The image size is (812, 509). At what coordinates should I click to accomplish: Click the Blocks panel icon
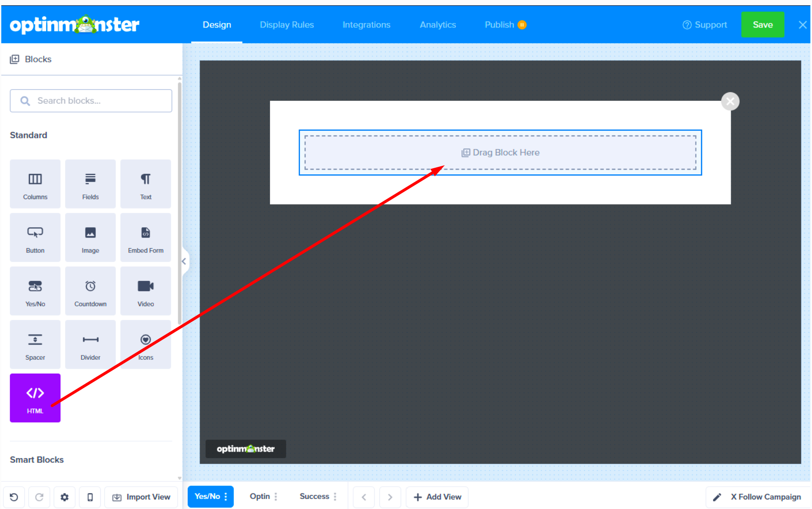pyautogui.click(x=15, y=59)
